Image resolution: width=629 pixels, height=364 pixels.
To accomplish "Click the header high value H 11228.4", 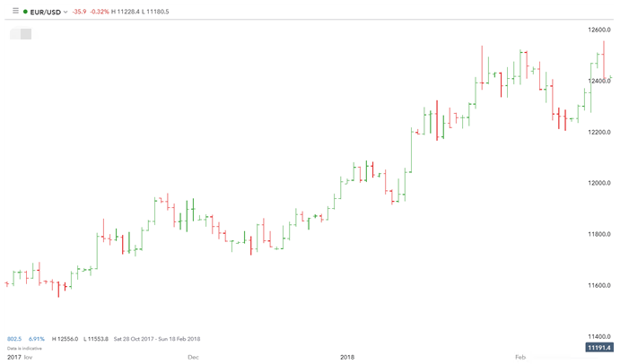I will tap(149, 11).
